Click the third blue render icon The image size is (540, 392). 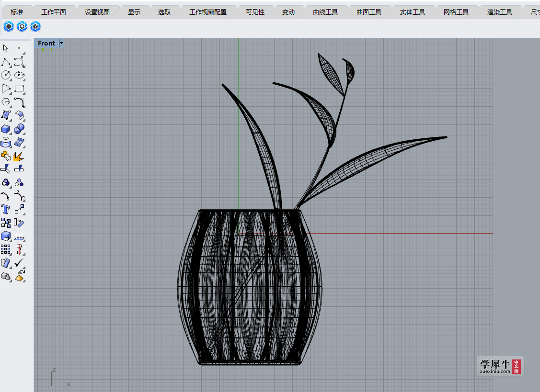pyautogui.click(x=35, y=26)
